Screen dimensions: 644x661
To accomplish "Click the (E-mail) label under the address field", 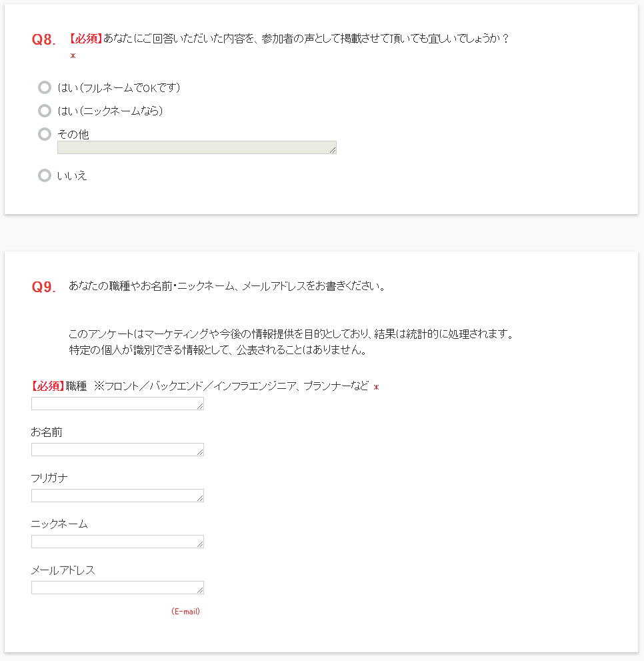I will point(187,610).
